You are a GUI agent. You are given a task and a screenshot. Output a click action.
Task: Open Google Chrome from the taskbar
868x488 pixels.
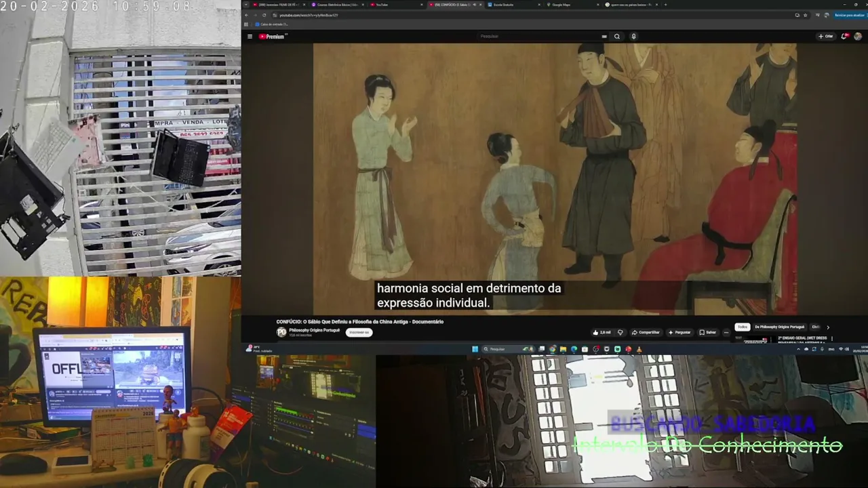(553, 349)
